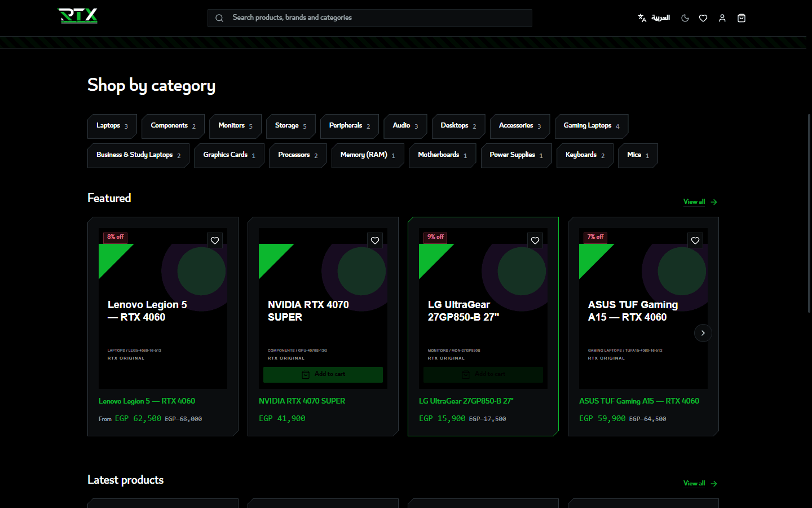Open the Audio category

pos(405,126)
